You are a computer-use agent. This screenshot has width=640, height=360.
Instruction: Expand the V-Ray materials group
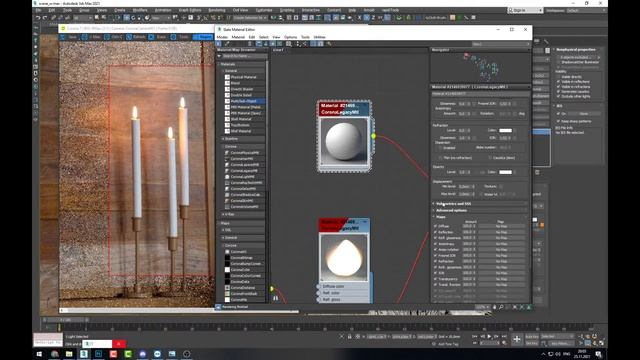(x=243, y=214)
